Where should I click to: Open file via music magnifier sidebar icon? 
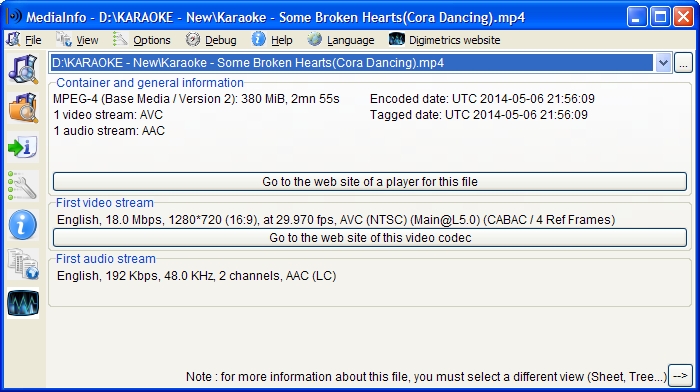(23, 69)
